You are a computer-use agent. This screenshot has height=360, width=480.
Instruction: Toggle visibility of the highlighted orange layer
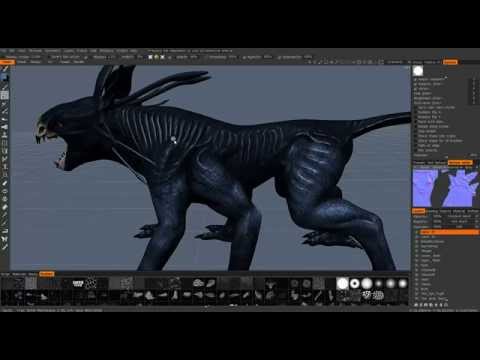[416, 232]
